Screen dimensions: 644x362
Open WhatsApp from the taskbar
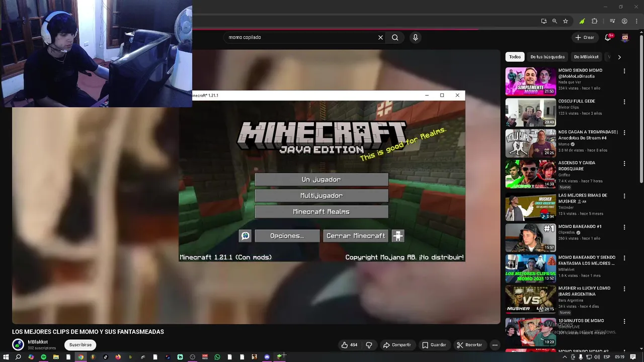[x=217, y=357]
